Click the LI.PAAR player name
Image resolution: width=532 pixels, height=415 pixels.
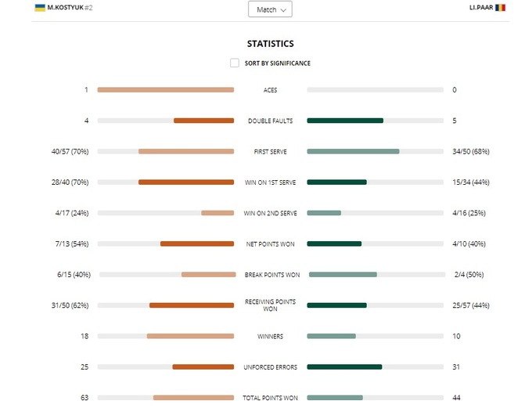click(x=480, y=8)
